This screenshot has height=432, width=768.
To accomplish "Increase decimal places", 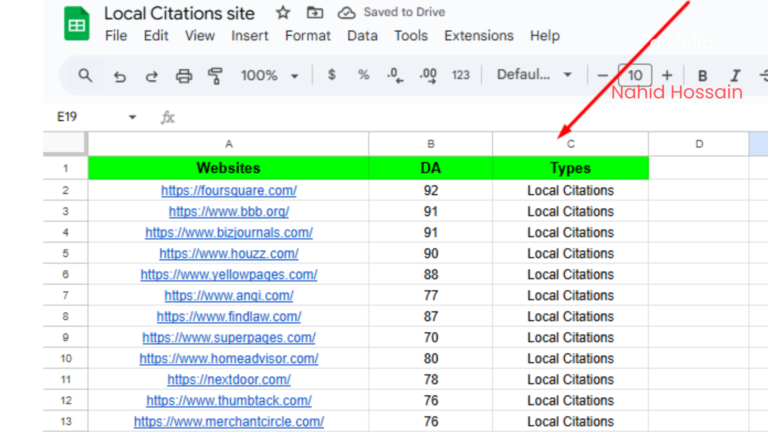I will [x=428, y=75].
